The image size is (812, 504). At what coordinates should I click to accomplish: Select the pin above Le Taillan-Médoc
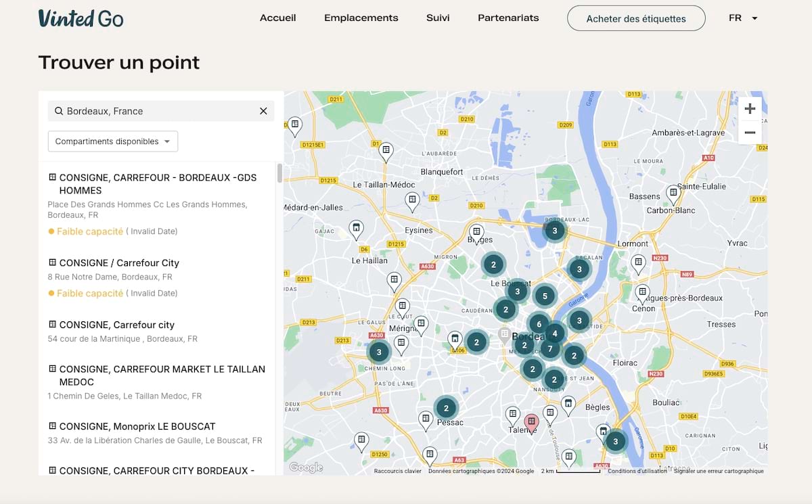(x=386, y=152)
